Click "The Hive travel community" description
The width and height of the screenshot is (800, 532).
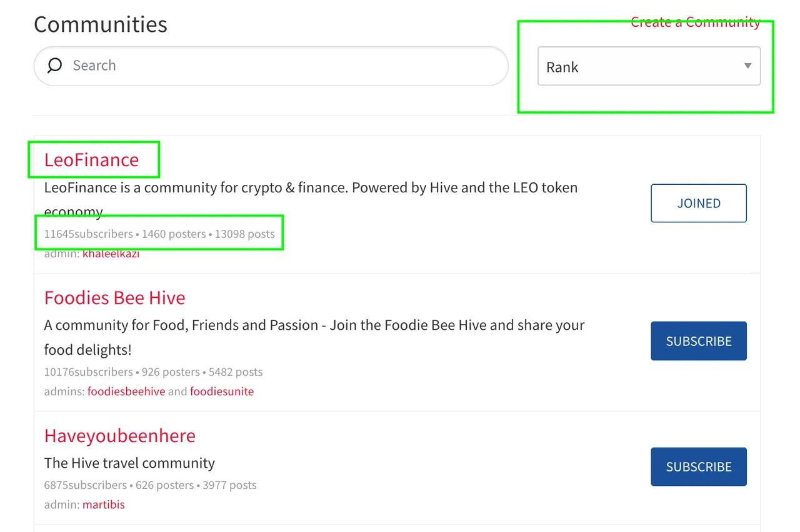(x=129, y=463)
